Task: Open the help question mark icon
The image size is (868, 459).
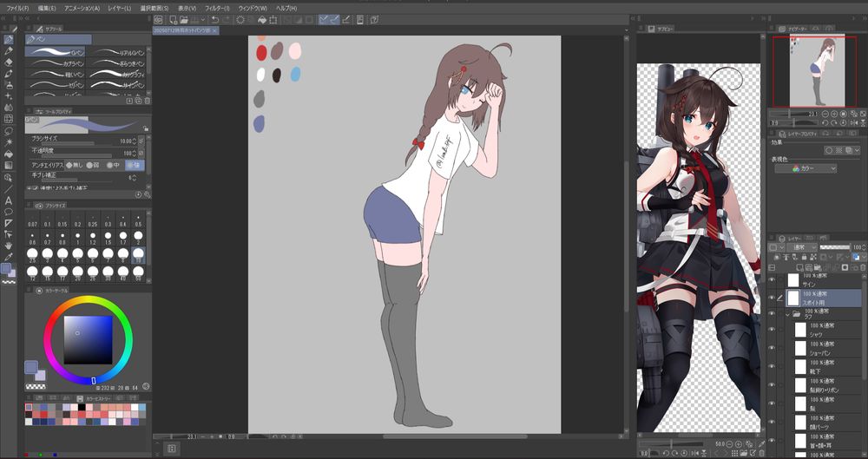Action: coord(374,20)
